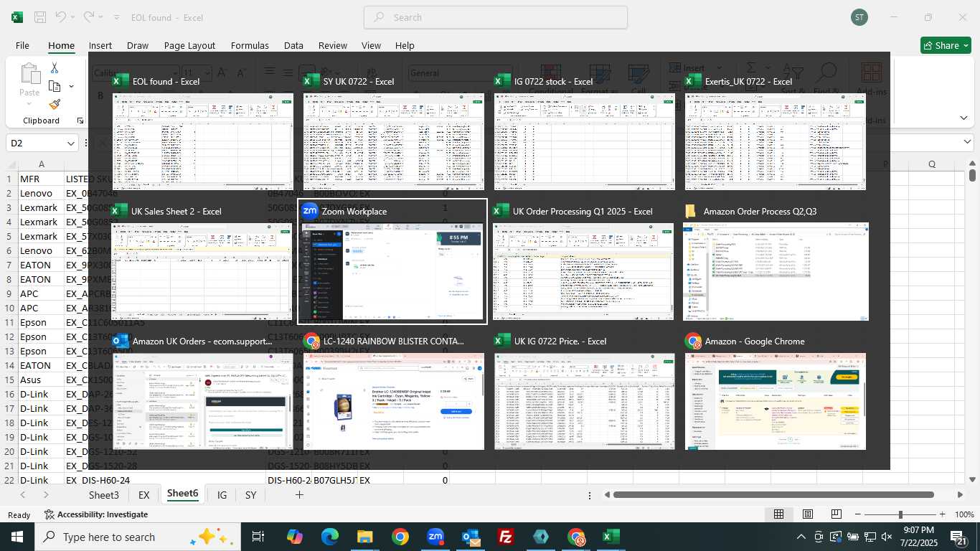This screenshot has width=980, height=551.
Task: Open the Help tab
Action: point(405,45)
